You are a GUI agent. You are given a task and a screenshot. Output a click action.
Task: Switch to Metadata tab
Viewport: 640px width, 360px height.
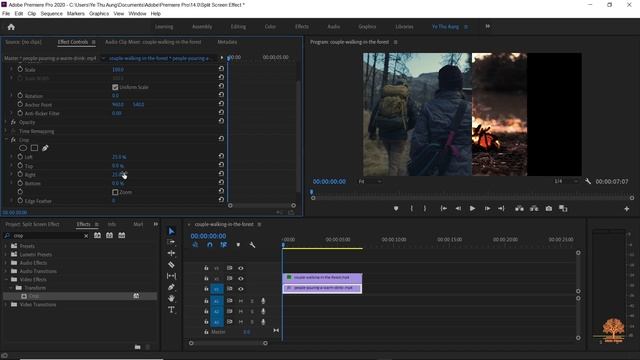click(x=227, y=42)
